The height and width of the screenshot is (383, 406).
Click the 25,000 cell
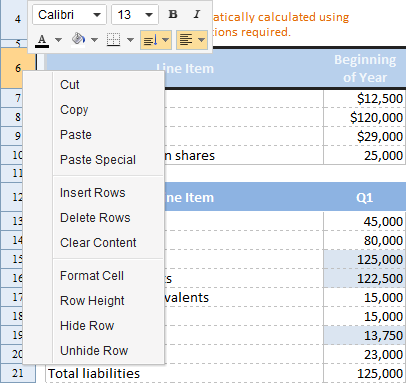click(x=364, y=155)
